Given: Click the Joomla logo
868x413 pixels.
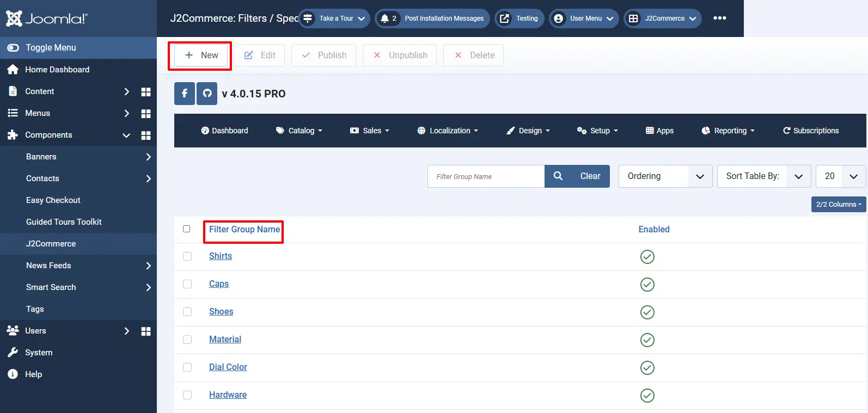Looking at the screenshot, I should (46, 19).
